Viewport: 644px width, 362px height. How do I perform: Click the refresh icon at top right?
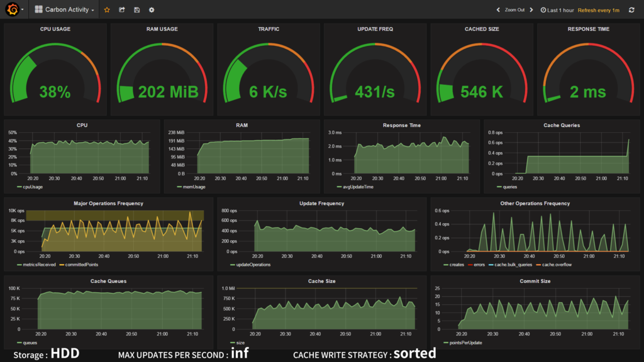pos(631,10)
